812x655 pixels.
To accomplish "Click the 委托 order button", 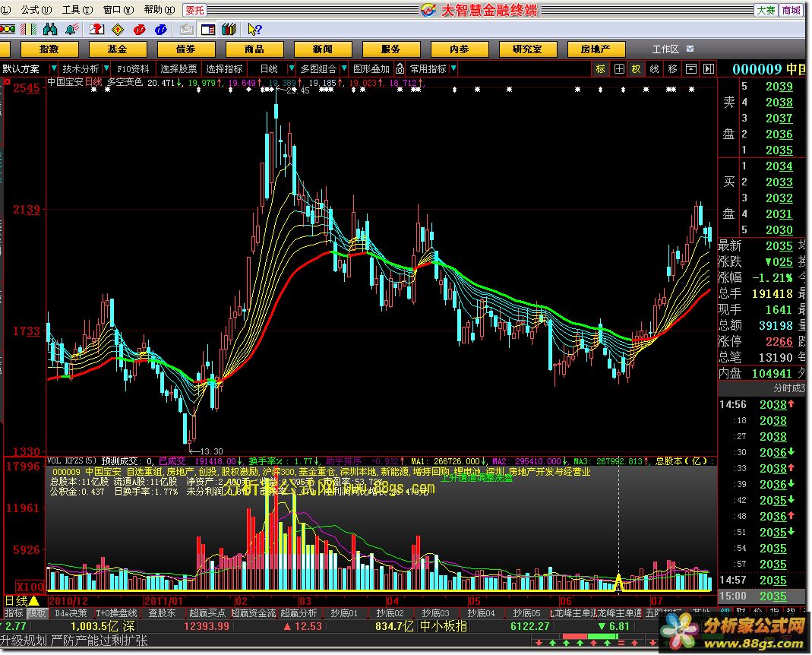I will 195,10.
